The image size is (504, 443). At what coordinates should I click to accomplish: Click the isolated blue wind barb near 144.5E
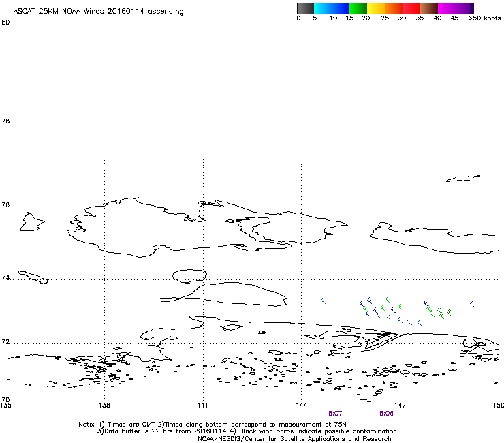[324, 301]
